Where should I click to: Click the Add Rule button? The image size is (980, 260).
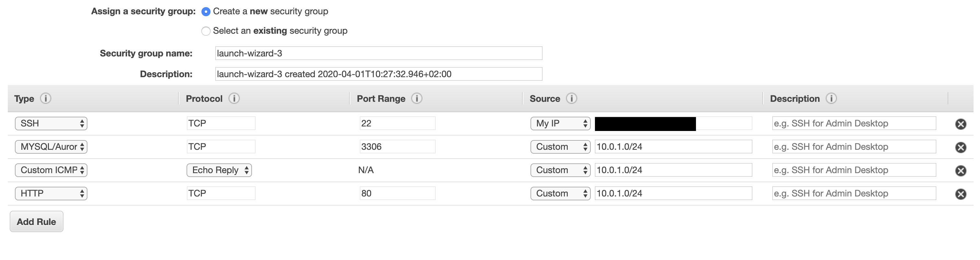pyautogui.click(x=37, y=221)
